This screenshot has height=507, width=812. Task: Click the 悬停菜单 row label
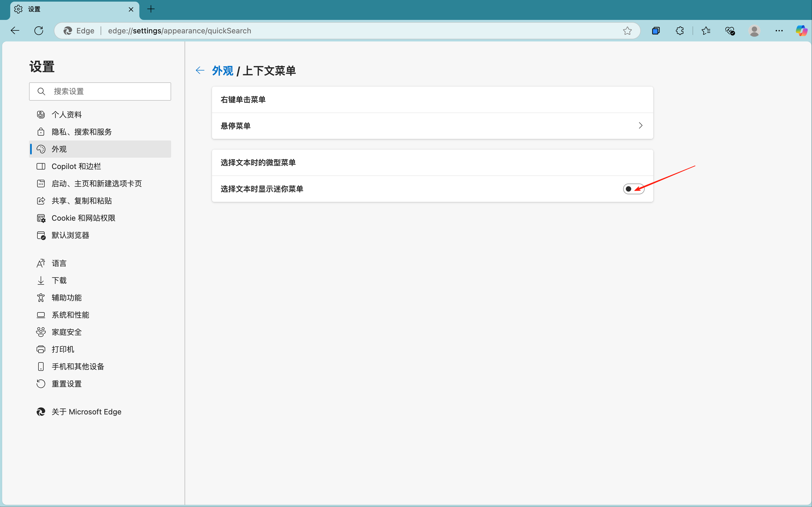pyautogui.click(x=236, y=126)
